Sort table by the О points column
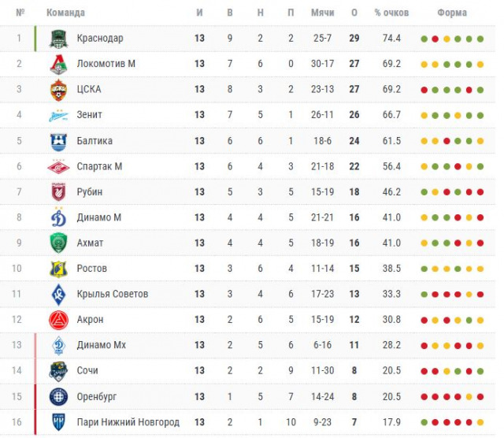This screenshot has height=438, width=504. coord(354,13)
